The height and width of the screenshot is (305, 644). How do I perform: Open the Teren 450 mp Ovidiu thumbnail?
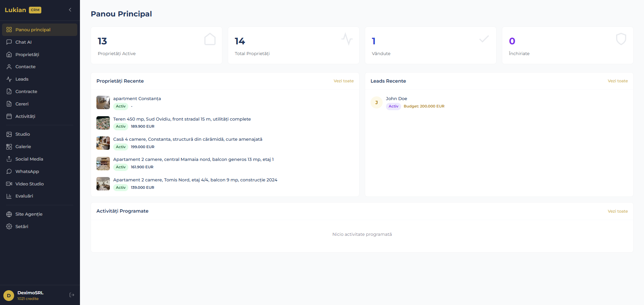103,123
